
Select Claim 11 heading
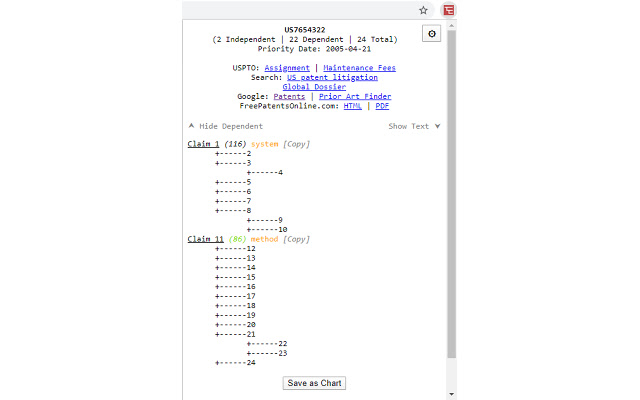point(205,239)
